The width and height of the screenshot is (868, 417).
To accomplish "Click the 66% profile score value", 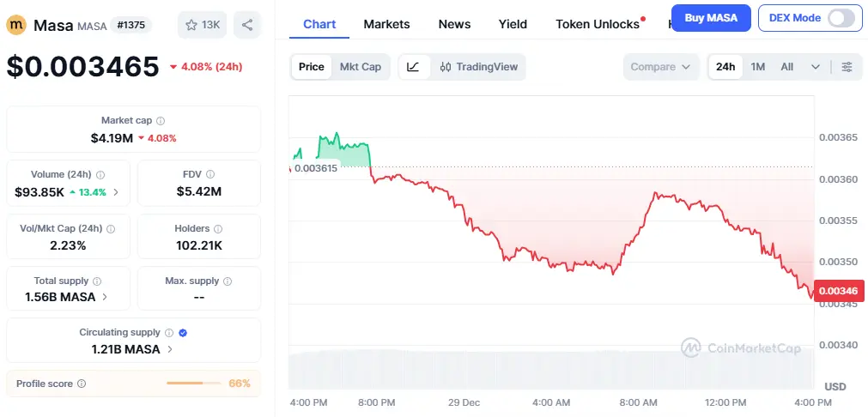I will pos(240,384).
